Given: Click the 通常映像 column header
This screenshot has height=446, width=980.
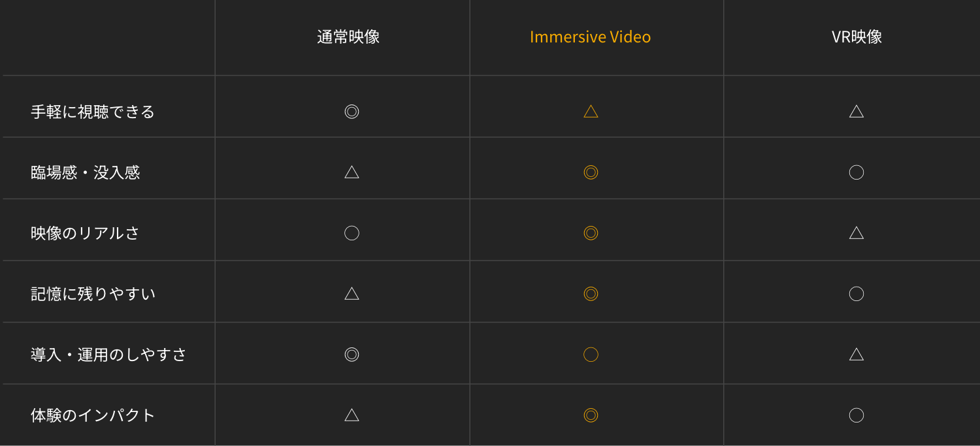Looking at the screenshot, I should pos(348,37).
